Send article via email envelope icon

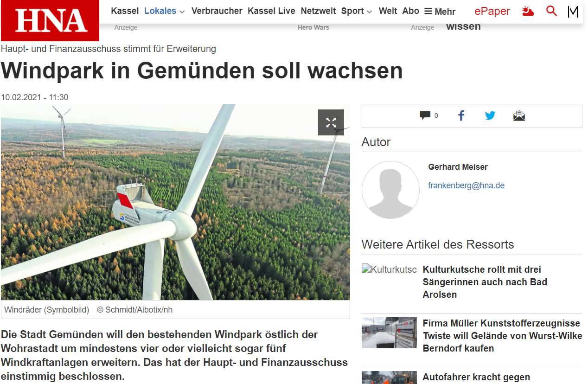pyautogui.click(x=519, y=115)
